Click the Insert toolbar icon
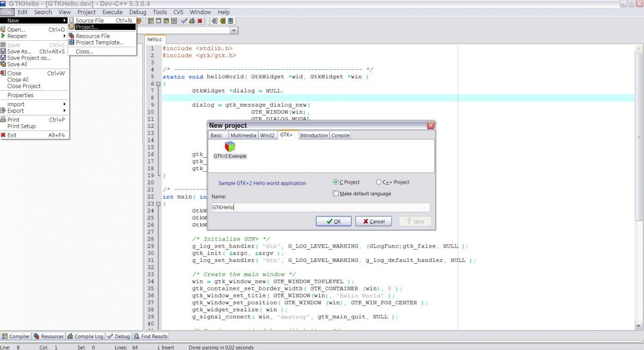 (x=215, y=21)
